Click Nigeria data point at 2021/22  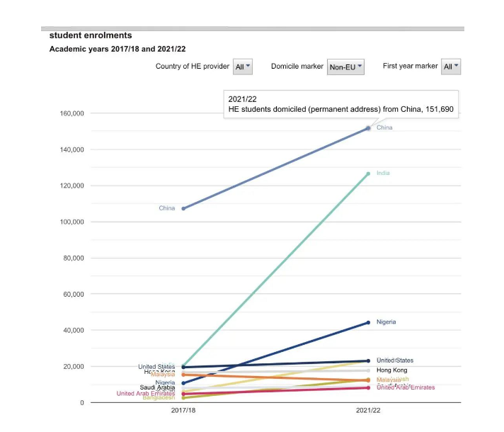coord(368,322)
